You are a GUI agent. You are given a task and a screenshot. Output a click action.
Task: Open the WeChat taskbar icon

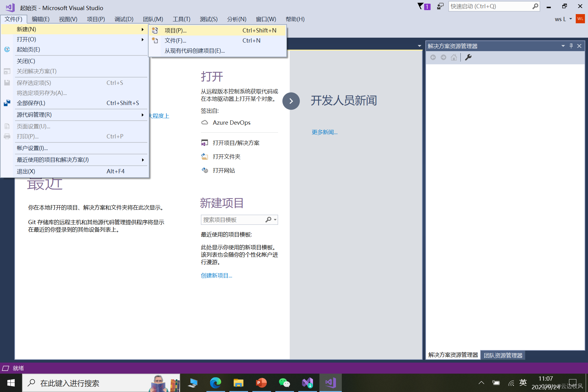[284, 383]
